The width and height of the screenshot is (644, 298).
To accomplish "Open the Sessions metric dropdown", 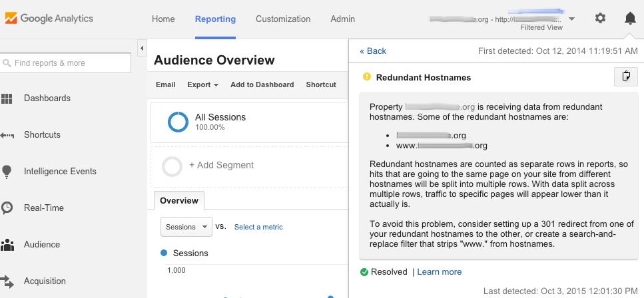I will coord(186,227).
